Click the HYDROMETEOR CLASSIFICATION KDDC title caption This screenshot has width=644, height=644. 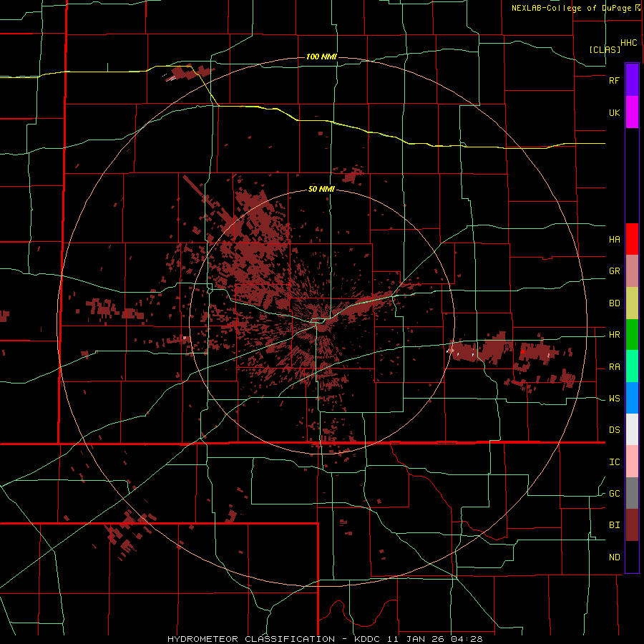325,639
